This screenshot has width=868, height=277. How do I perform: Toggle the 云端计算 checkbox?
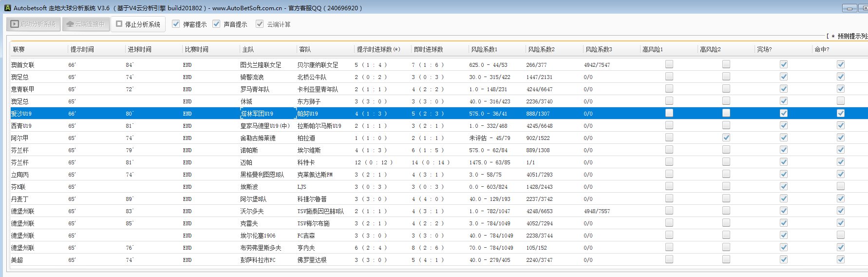pyautogui.click(x=260, y=24)
